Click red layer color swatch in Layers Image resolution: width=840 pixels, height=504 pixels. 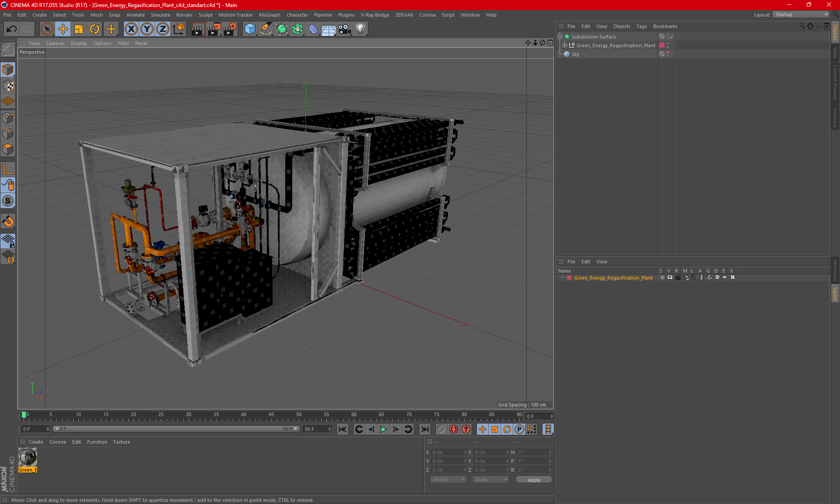[569, 278]
